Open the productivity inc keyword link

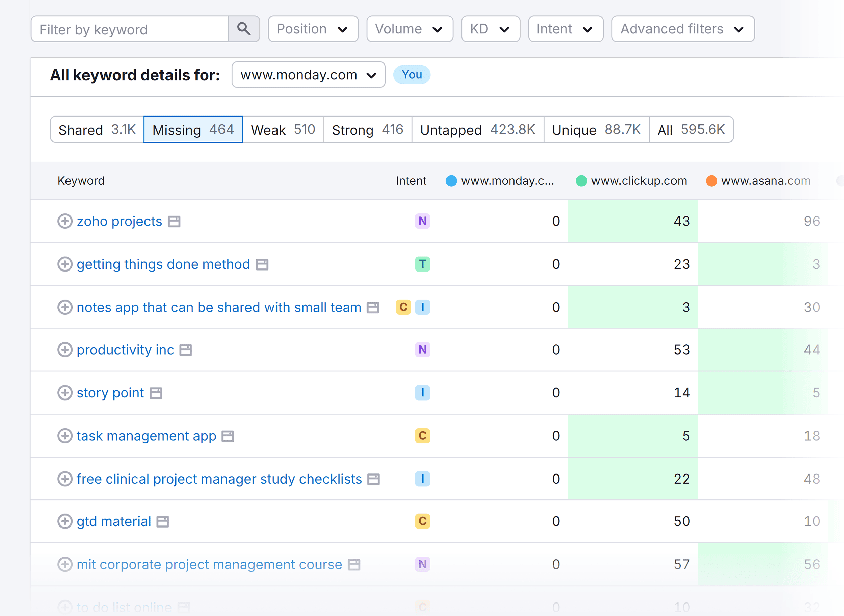tap(125, 350)
